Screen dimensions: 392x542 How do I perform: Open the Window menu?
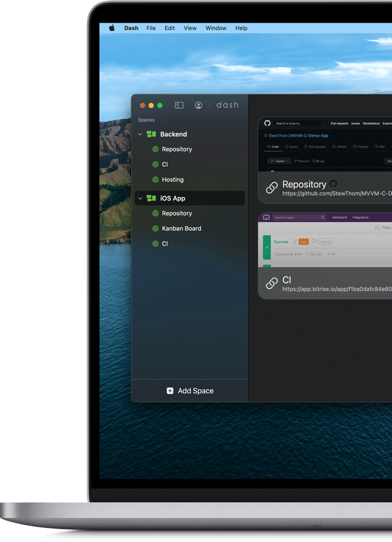tap(216, 28)
